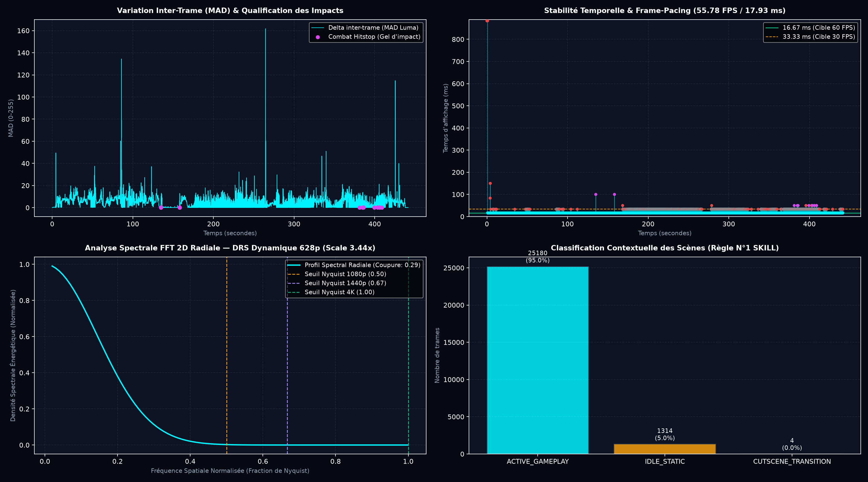This screenshot has height=482, width=868.
Task: Click the '4 (0.0%)' bar annotation
Action: (x=792, y=444)
